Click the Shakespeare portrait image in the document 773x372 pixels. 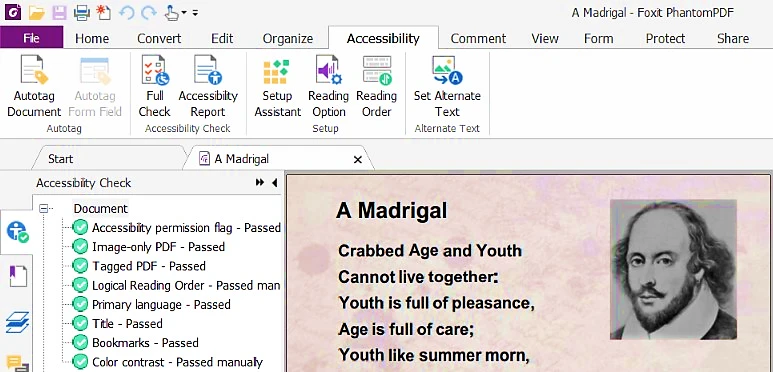[x=673, y=270]
